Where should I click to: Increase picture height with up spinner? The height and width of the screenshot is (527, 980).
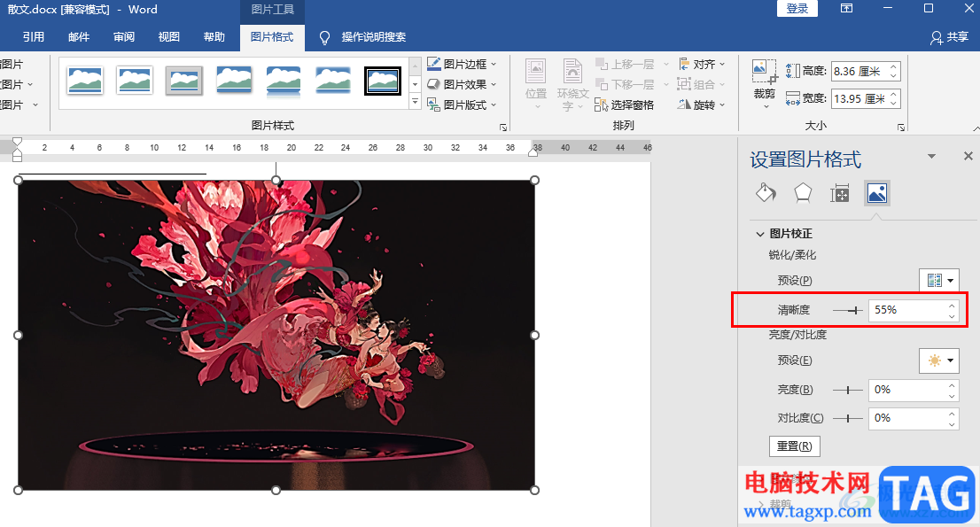894,66
